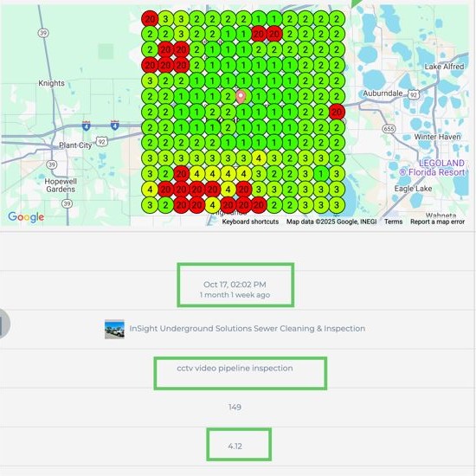Click the 'Map data ©2025 Google, INEGI' text

click(x=331, y=222)
